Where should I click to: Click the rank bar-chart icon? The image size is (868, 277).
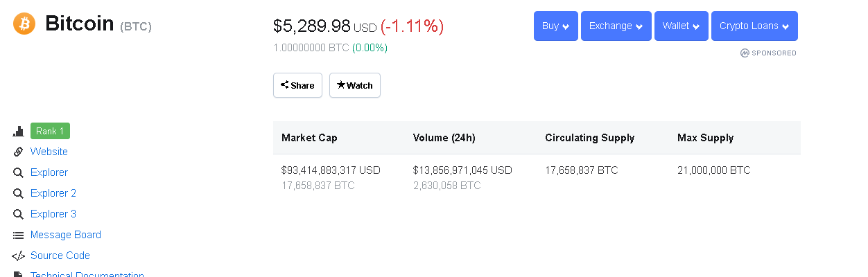click(x=19, y=131)
